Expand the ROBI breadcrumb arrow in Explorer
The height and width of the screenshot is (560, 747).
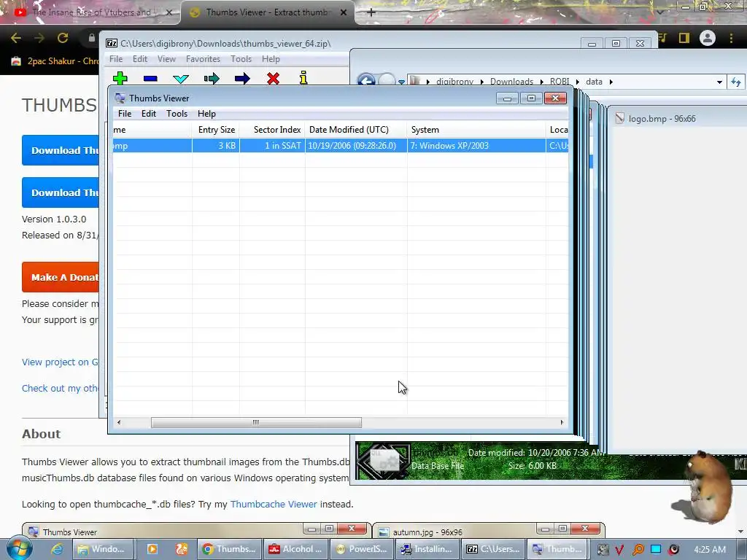[x=578, y=82]
